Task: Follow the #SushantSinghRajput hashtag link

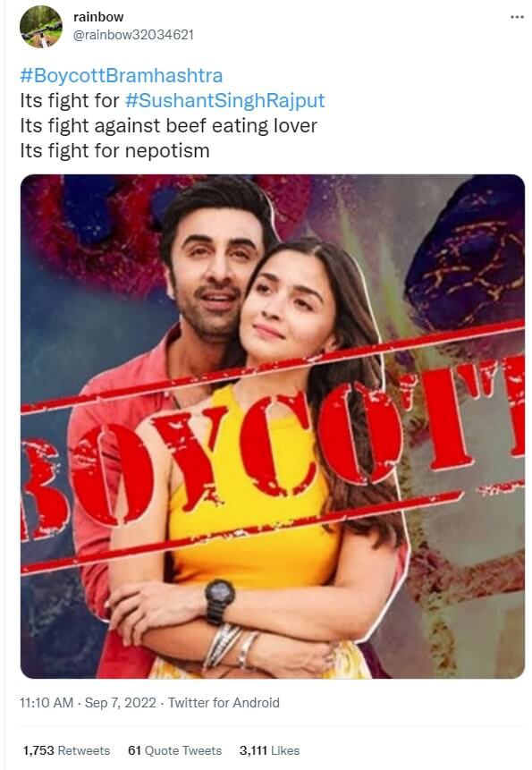Action: coord(224,101)
